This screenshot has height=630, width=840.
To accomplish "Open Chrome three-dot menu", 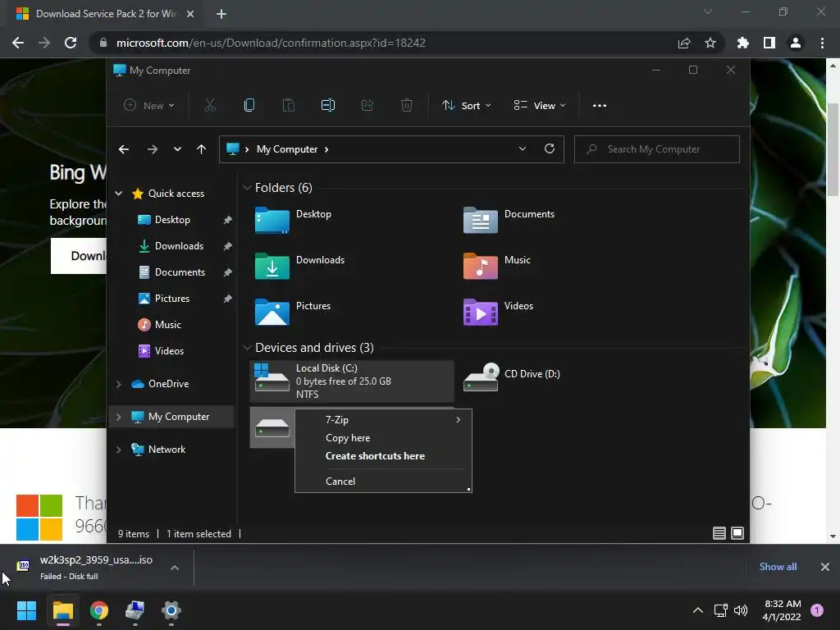I will click(x=822, y=43).
